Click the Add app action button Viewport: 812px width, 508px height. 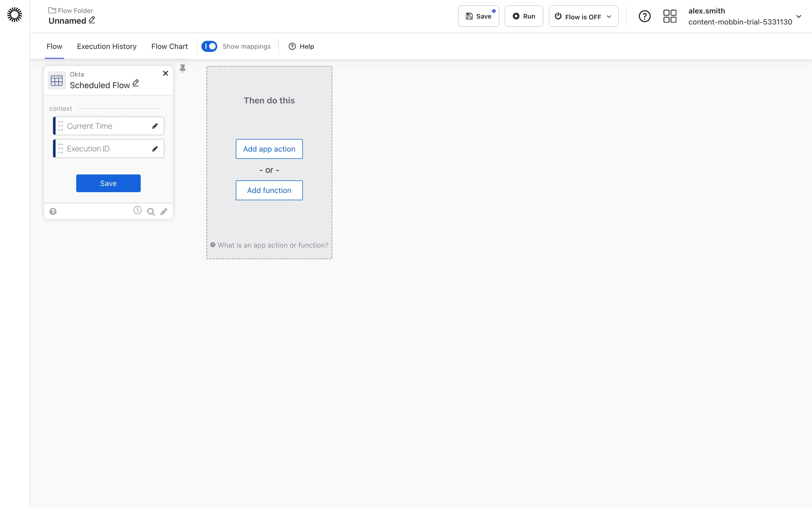[x=269, y=149]
